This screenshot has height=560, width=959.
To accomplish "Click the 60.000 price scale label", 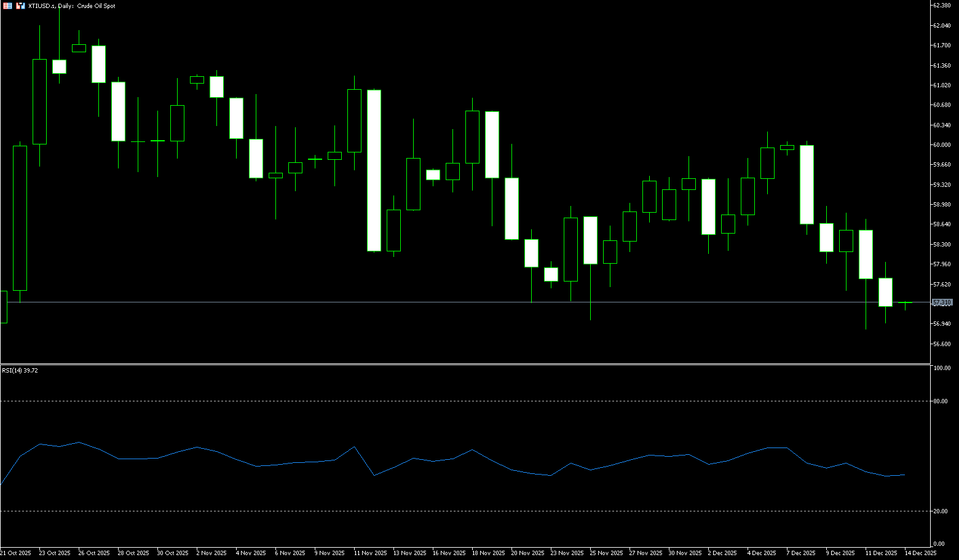I will (941, 145).
